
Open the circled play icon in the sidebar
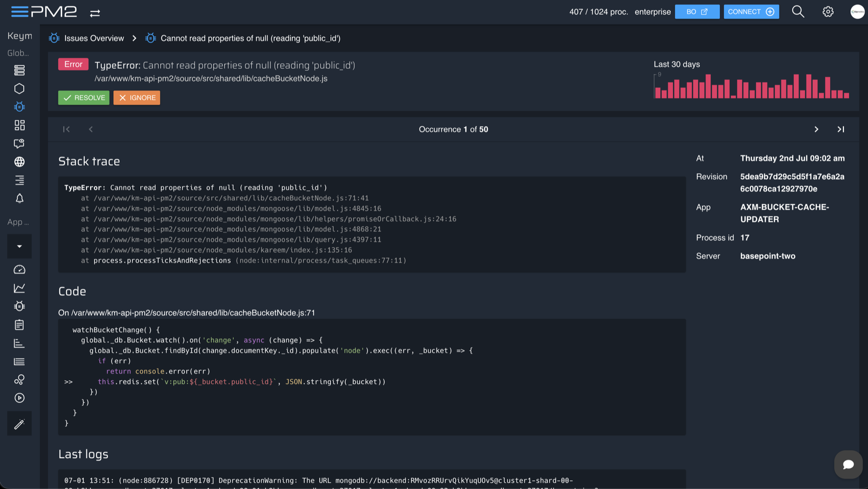19,398
